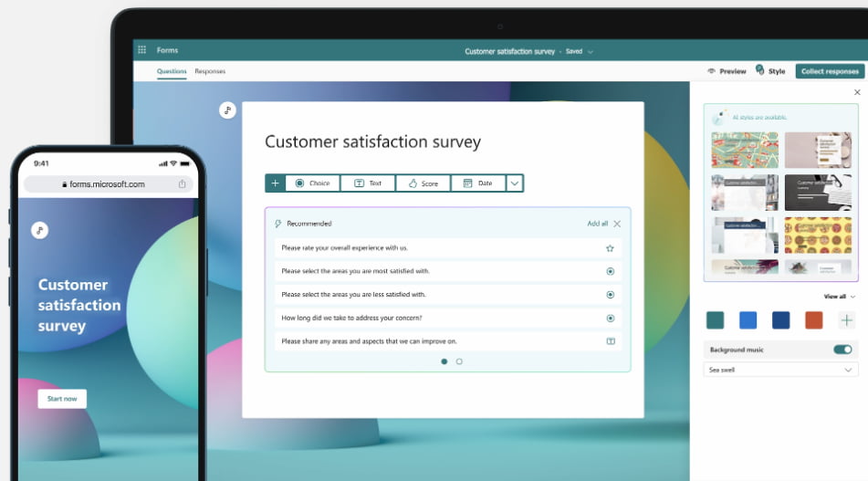Choose the yellow dotted pattern style thumbnail
Viewport: 868px width, 481px height.
818,235
